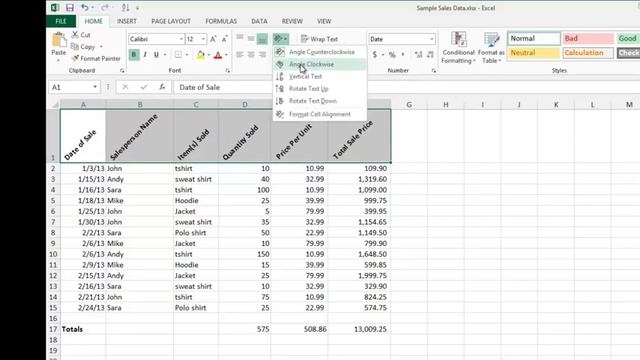Choose Vertical Text from the menu
Image resolution: width=640 pixels, height=360 pixels.
320,76
